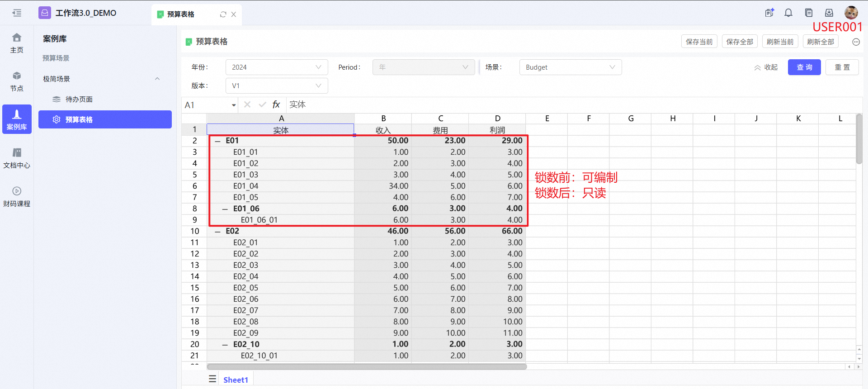Click the notification bell icon
Image resolution: width=868 pixels, height=389 pixels.
coord(788,13)
